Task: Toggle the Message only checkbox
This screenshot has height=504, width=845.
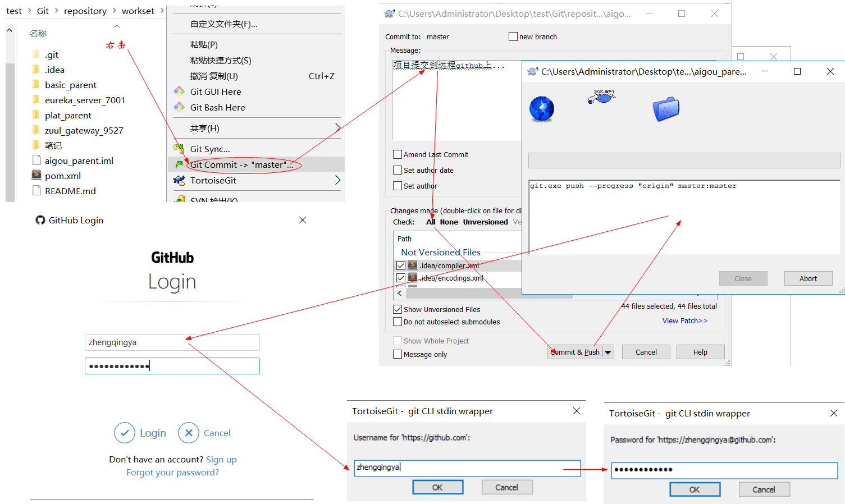Action: pos(398,354)
